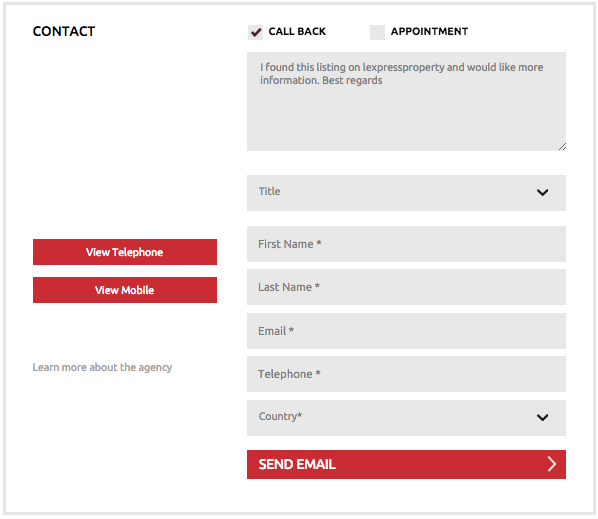Reveal number with View Telephone button
The image size is (598, 519).
[x=125, y=252]
